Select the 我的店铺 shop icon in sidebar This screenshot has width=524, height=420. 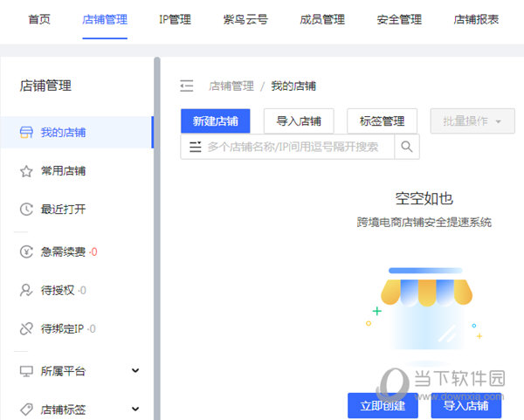coord(26,133)
